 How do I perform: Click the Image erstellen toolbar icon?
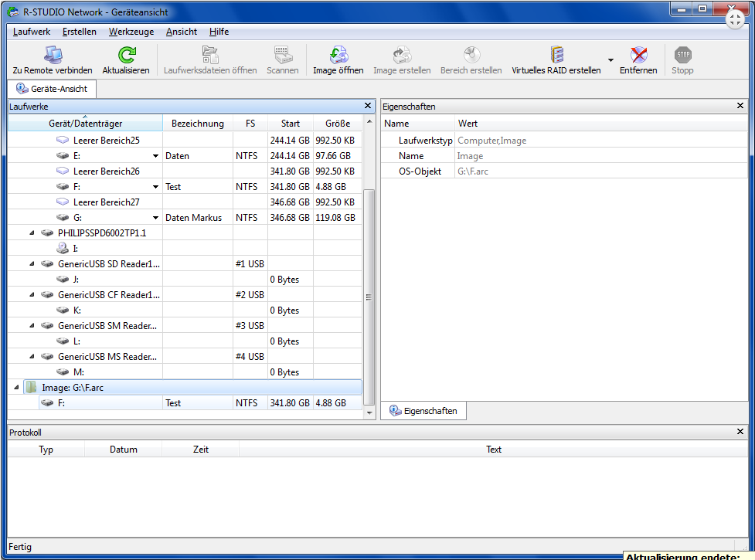[x=402, y=55]
